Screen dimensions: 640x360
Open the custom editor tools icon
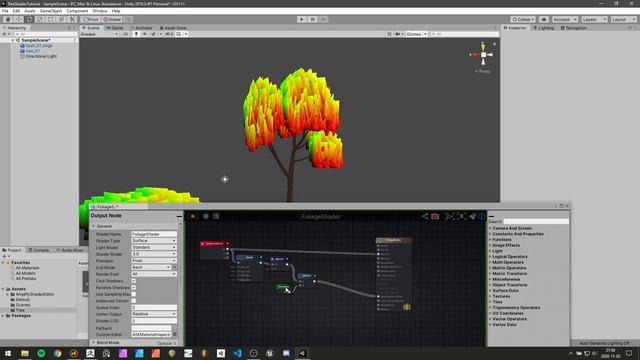coord(72,20)
